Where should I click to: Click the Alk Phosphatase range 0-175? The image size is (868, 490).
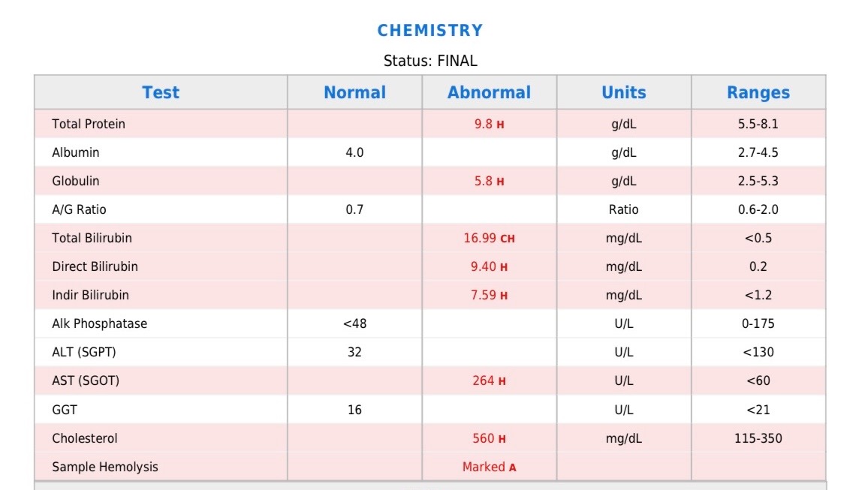(x=758, y=323)
